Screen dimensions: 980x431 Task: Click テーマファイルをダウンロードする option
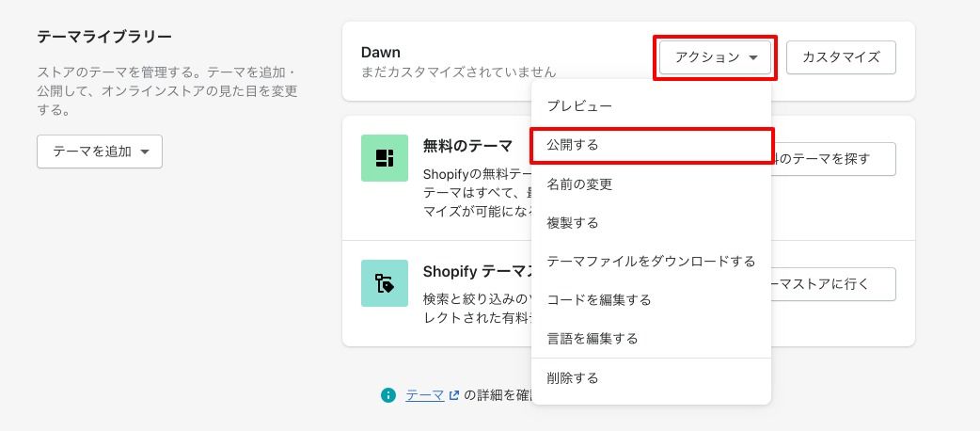(651, 261)
